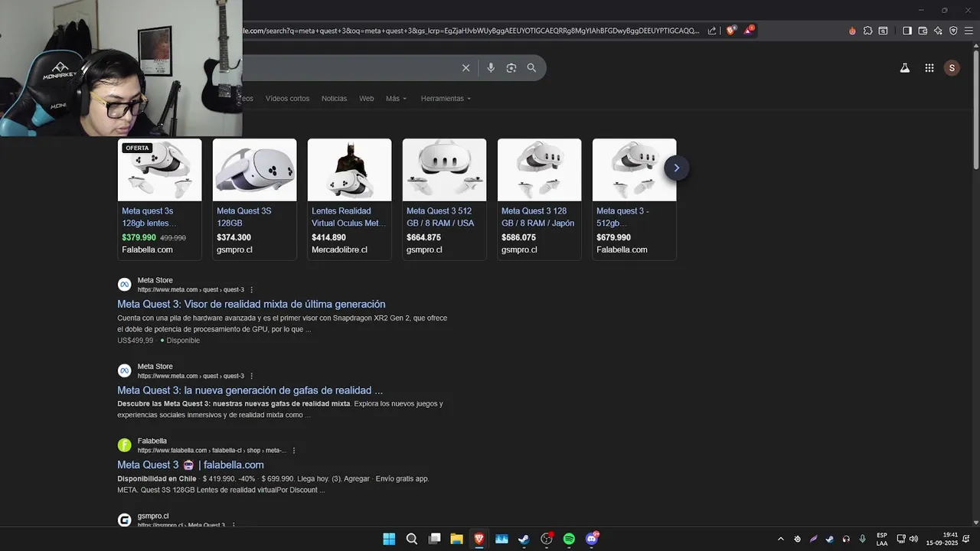Open Spotify from the taskbar

[569, 539]
